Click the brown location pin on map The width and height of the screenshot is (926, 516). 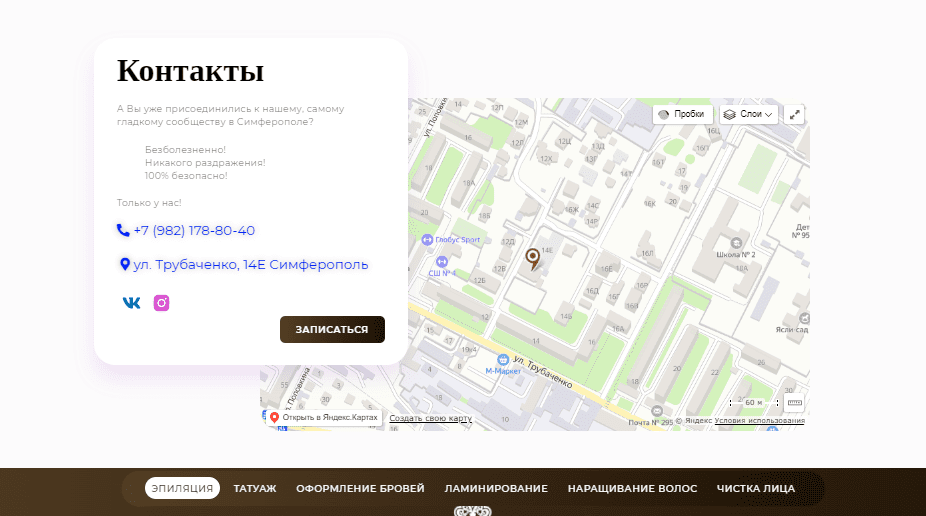point(533,259)
